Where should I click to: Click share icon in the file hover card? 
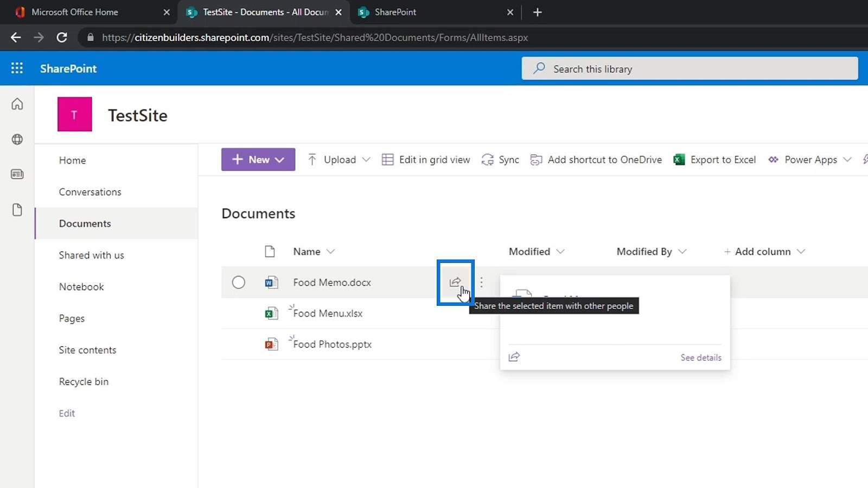tap(514, 357)
